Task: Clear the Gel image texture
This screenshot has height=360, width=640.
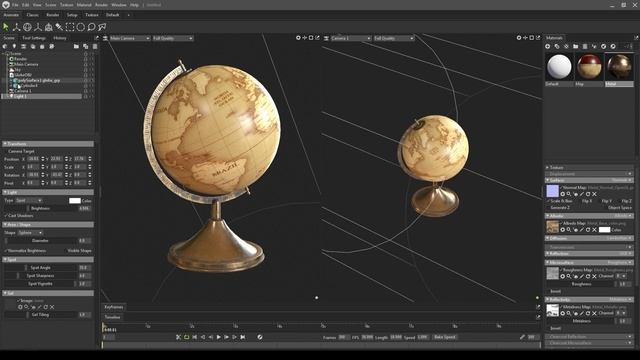Action: [x=52, y=307]
